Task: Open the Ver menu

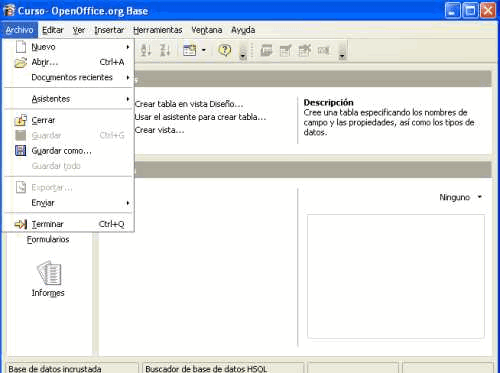Action: [x=79, y=30]
